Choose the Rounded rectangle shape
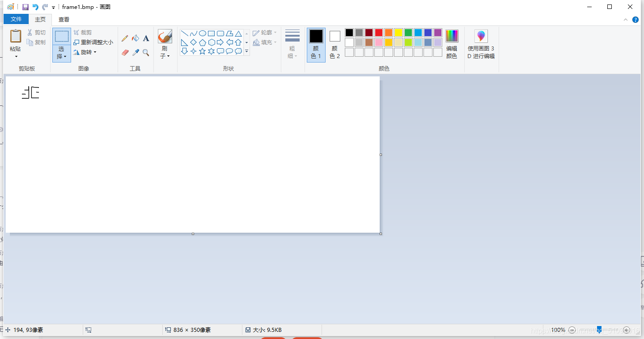Screen dimensions: 644x339 (x=220, y=33)
